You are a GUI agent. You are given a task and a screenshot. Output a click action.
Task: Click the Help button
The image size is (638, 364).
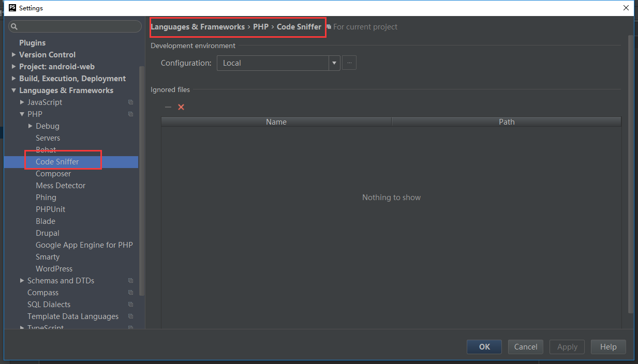coord(609,347)
